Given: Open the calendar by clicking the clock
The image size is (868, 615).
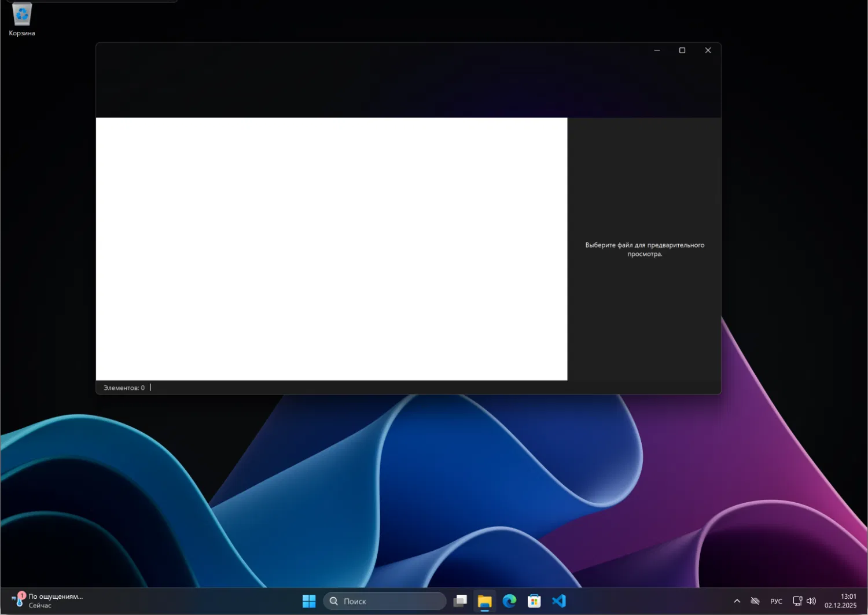Looking at the screenshot, I should pyautogui.click(x=848, y=601).
